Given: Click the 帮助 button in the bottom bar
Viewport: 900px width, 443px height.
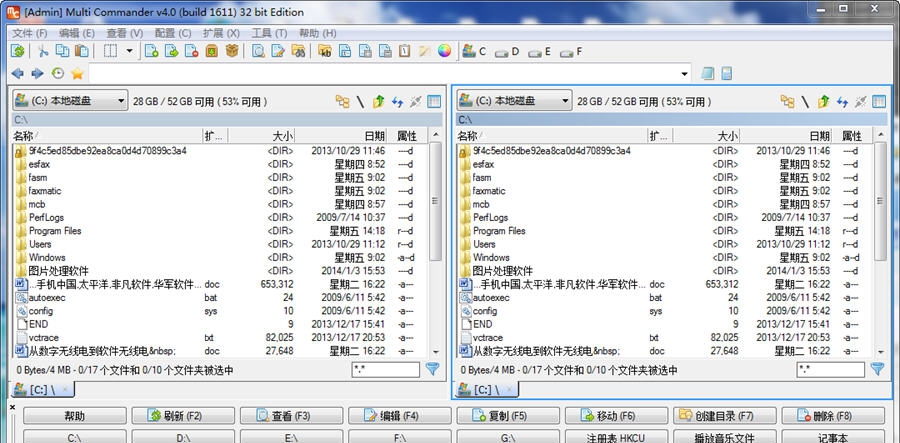Looking at the screenshot, I should tap(75, 415).
